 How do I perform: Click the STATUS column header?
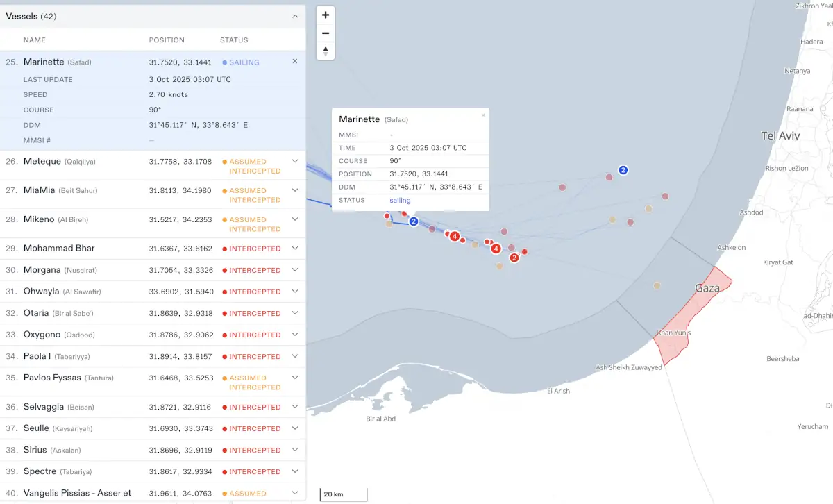234,40
